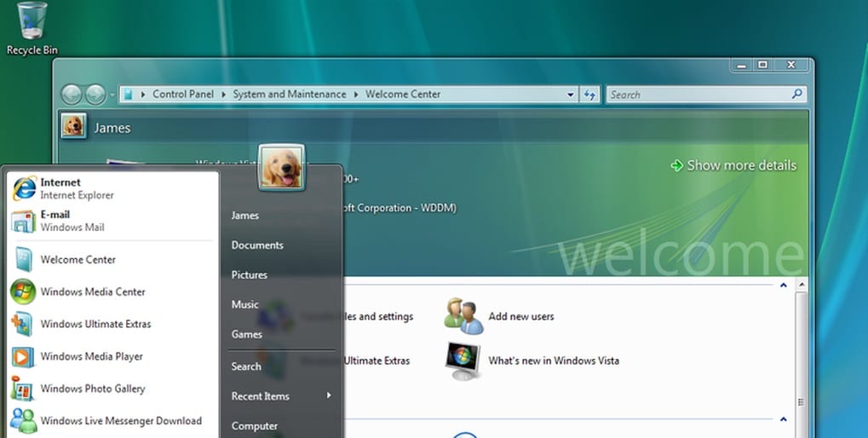Image resolution: width=868 pixels, height=438 pixels.
Task: Click the green arrow next to Show more details
Action: click(x=676, y=165)
